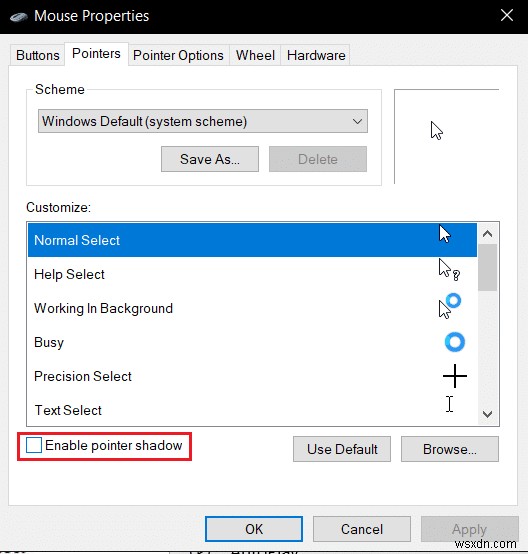Click the Customize list scrollbar thumb
Viewport: 528px width, 554px height.
488,267
